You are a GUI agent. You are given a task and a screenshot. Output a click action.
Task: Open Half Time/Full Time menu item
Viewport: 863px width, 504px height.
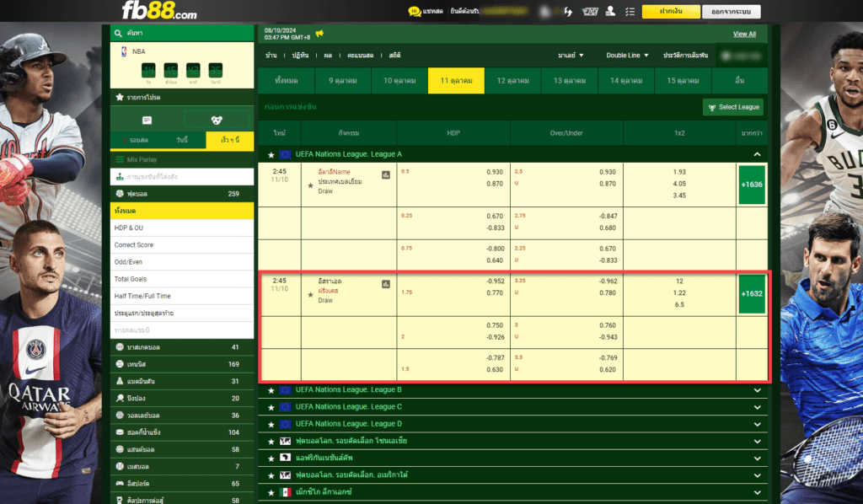pyautogui.click(x=182, y=296)
